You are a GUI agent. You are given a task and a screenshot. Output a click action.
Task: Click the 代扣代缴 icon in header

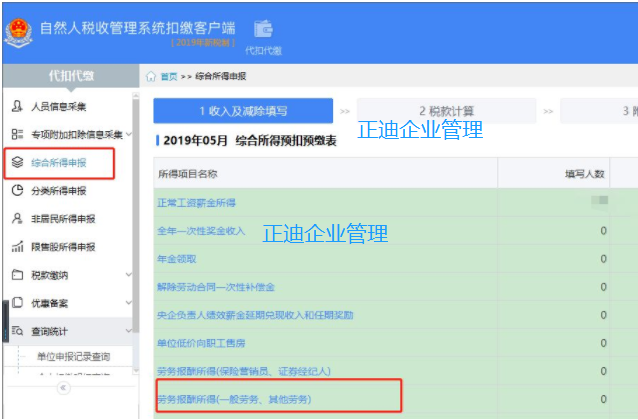(263, 29)
